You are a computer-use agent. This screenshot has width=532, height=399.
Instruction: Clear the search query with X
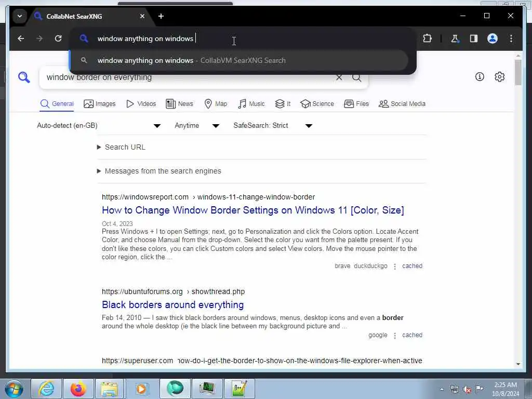[339, 77]
